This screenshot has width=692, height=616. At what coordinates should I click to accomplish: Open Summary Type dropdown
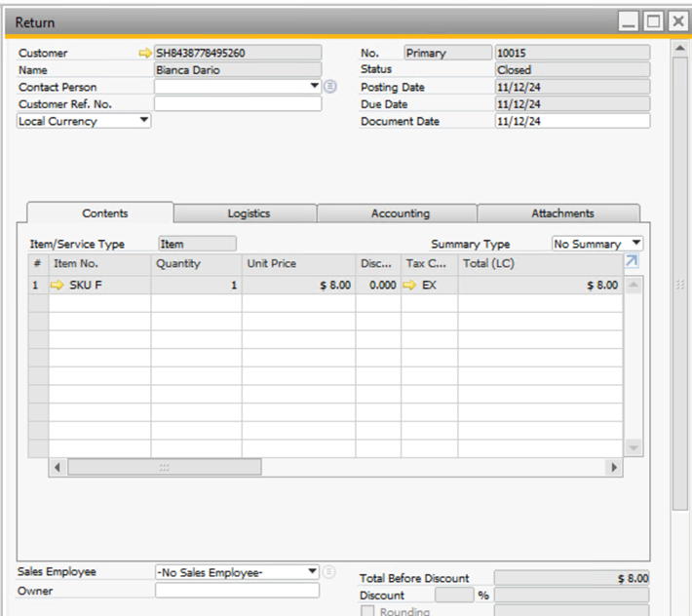[x=635, y=243]
